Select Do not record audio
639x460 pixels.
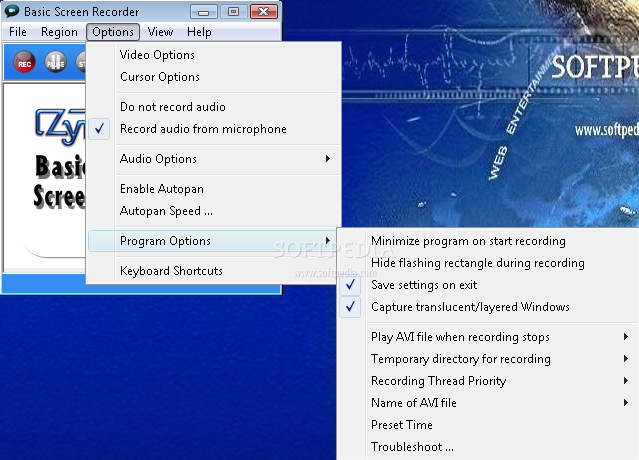(x=215, y=107)
